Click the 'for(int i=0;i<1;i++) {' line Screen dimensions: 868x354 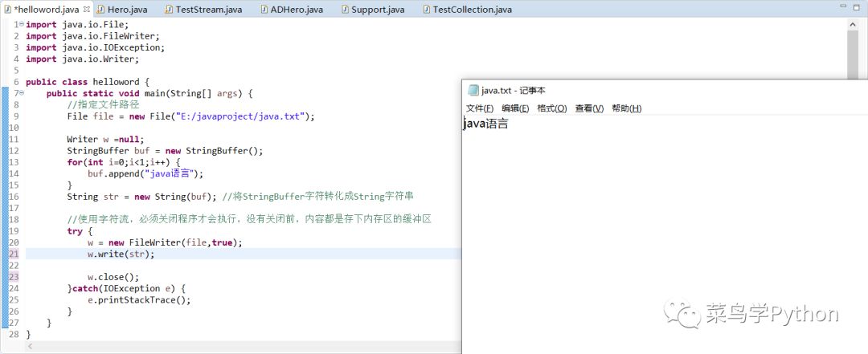pos(124,162)
